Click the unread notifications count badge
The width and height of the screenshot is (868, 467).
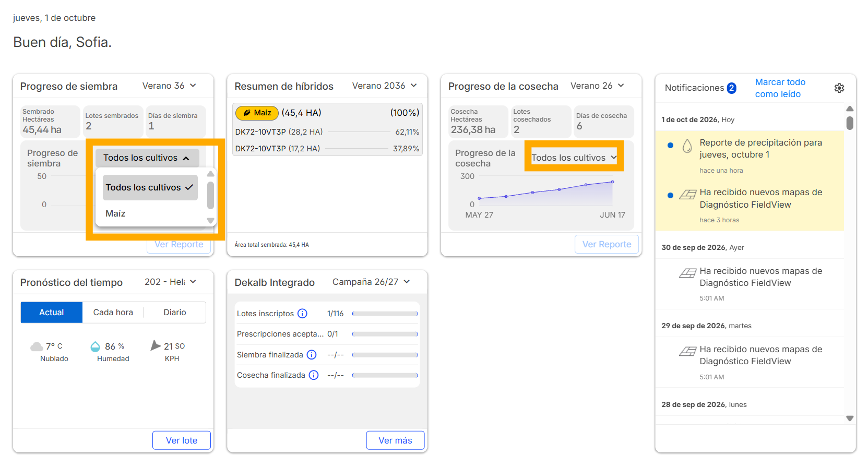click(732, 88)
